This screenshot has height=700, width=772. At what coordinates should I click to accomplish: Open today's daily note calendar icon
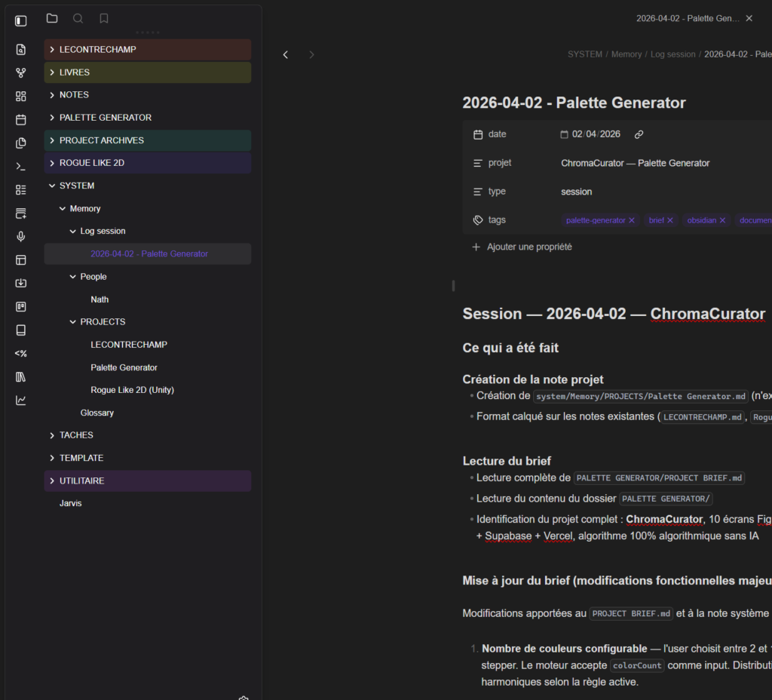pyautogui.click(x=21, y=120)
